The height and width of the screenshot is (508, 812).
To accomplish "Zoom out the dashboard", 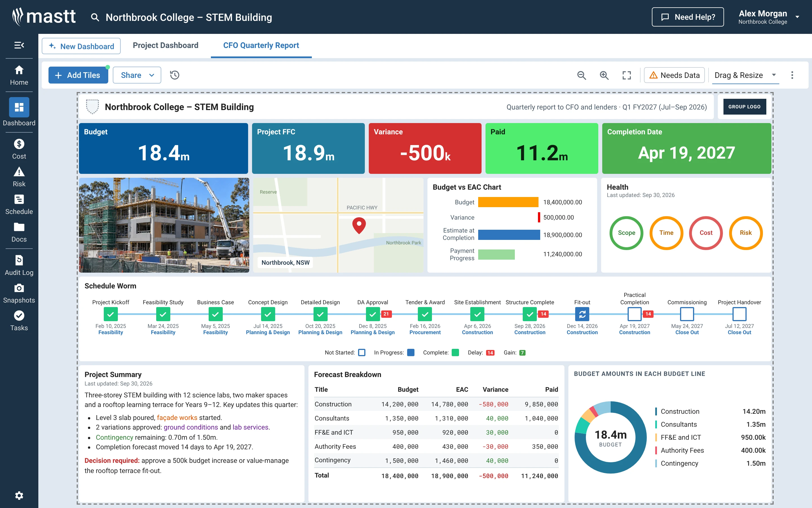I will [x=581, y=75].
